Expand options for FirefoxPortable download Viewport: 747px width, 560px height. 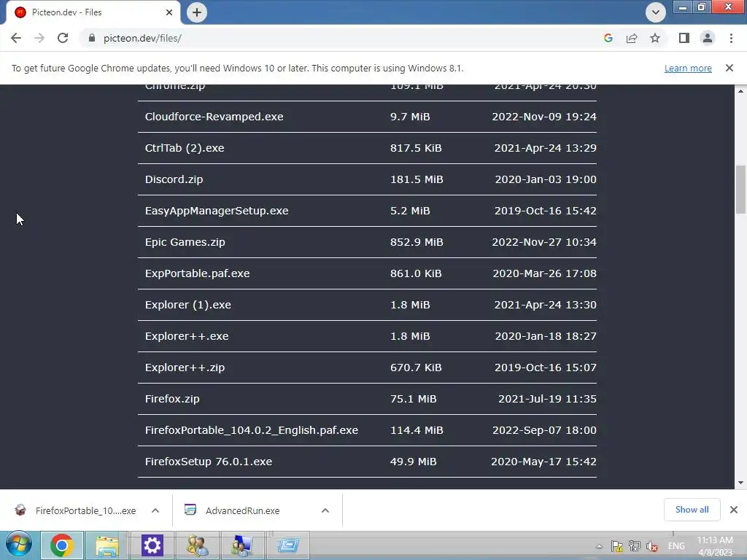155,510
